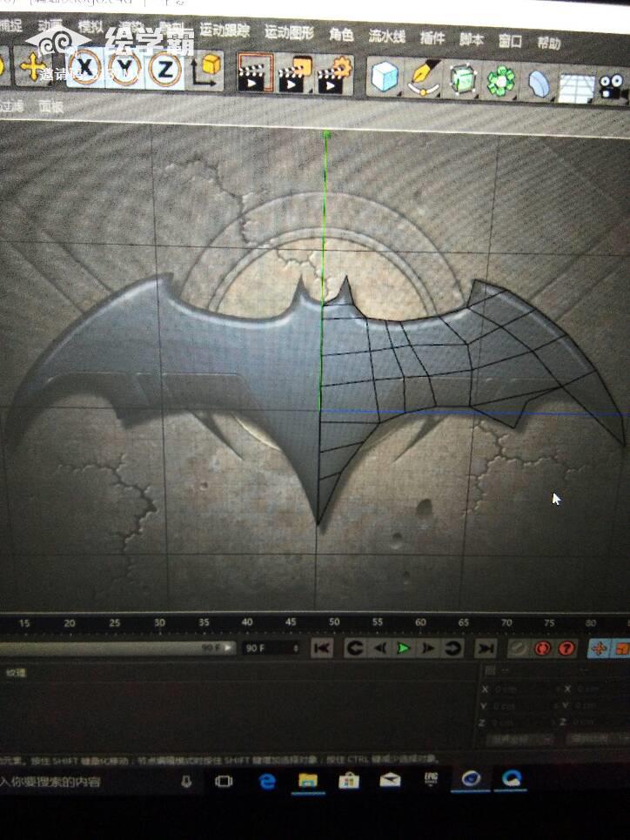Play the animation forward
The width and height of the screenshot is (630, 840).
pos(403,648)
